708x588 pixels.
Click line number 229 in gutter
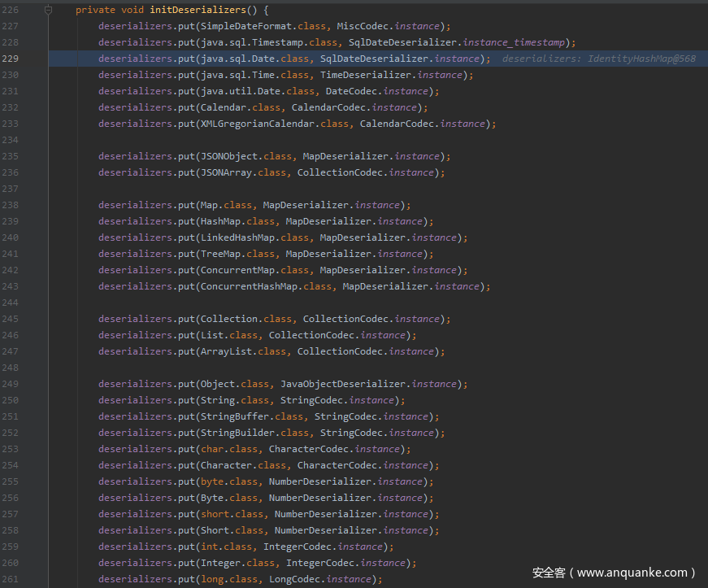[11, 59]
